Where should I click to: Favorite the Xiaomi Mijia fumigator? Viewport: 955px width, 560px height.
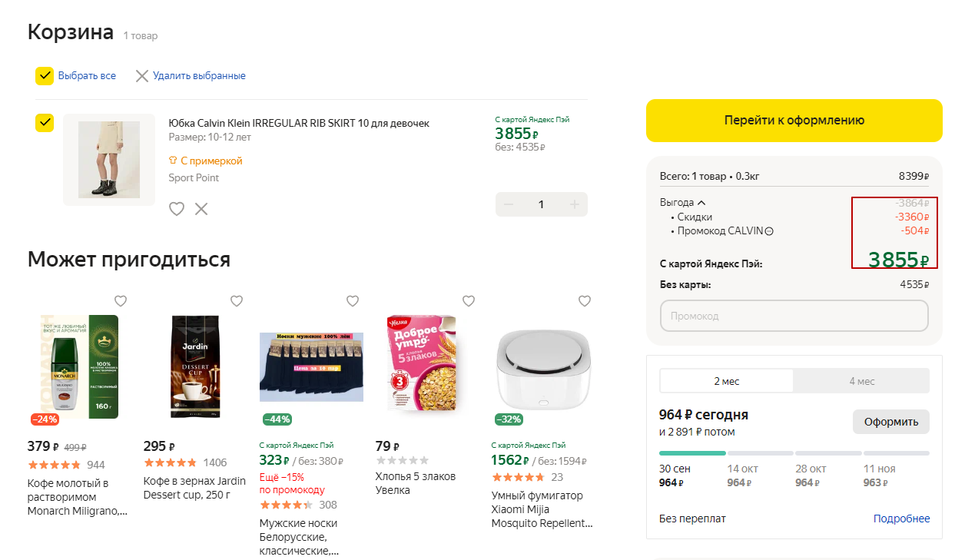[585, 300]
